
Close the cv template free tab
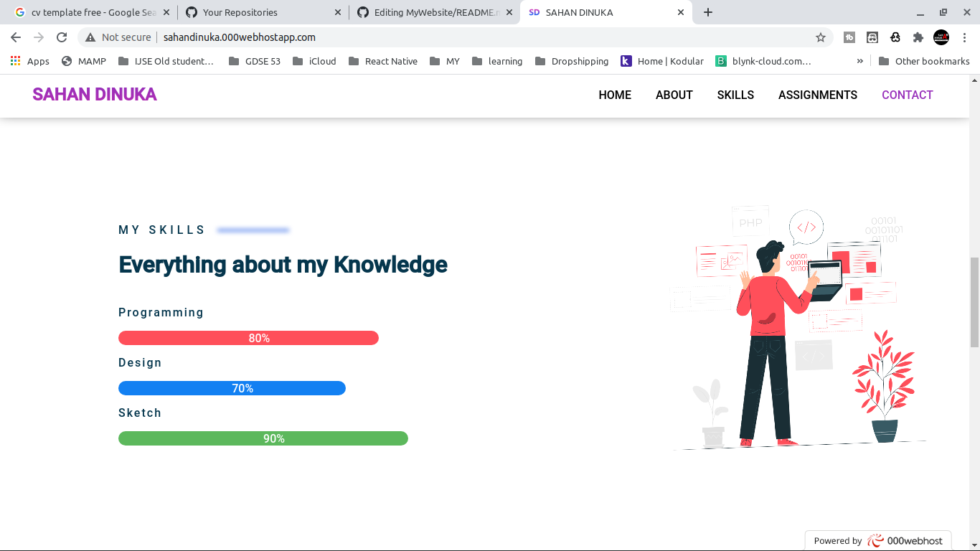[x=166, y=12]
